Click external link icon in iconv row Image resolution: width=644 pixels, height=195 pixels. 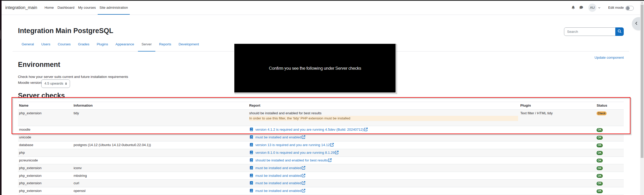304,168
